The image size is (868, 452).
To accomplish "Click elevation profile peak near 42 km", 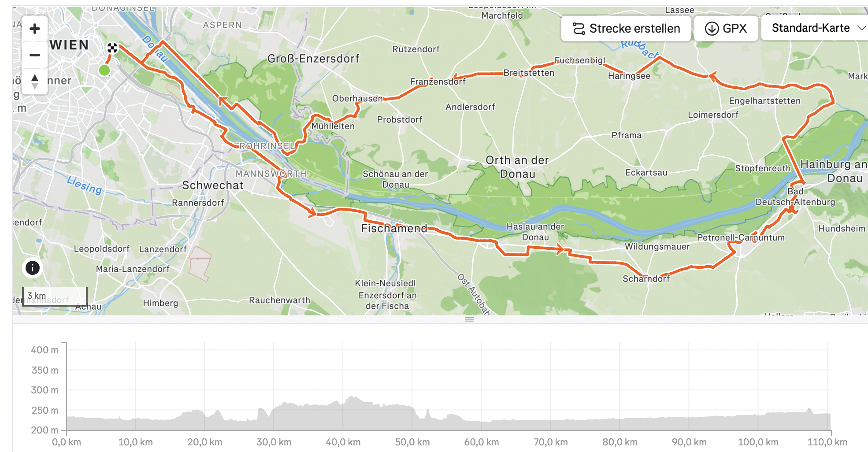I will 352,398.
